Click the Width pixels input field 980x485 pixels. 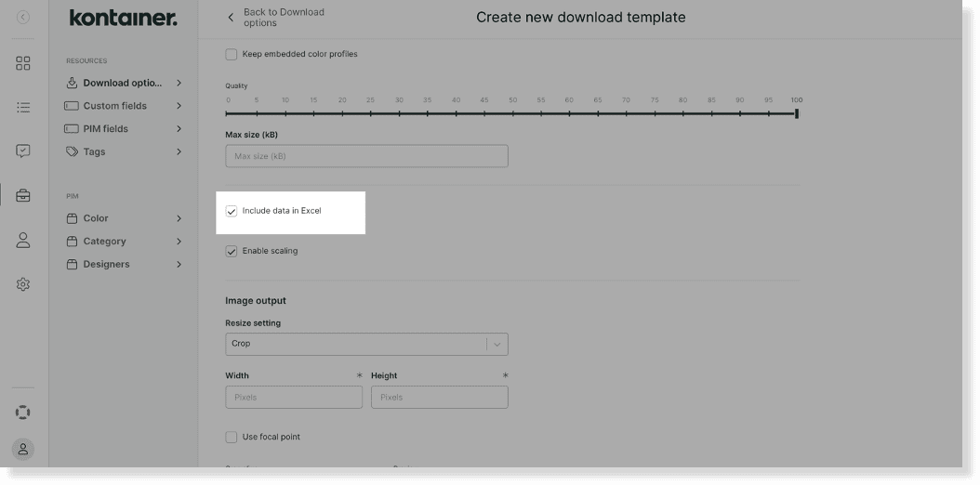294,397
